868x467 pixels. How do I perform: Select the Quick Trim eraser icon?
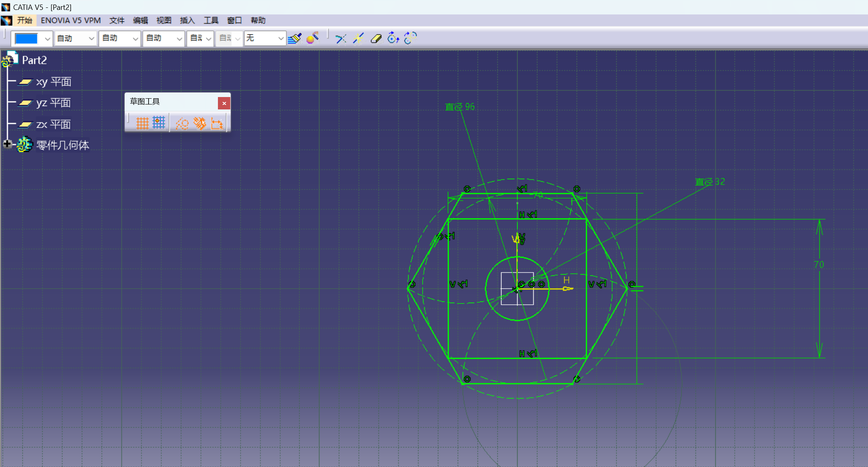[x=376, y=38]
